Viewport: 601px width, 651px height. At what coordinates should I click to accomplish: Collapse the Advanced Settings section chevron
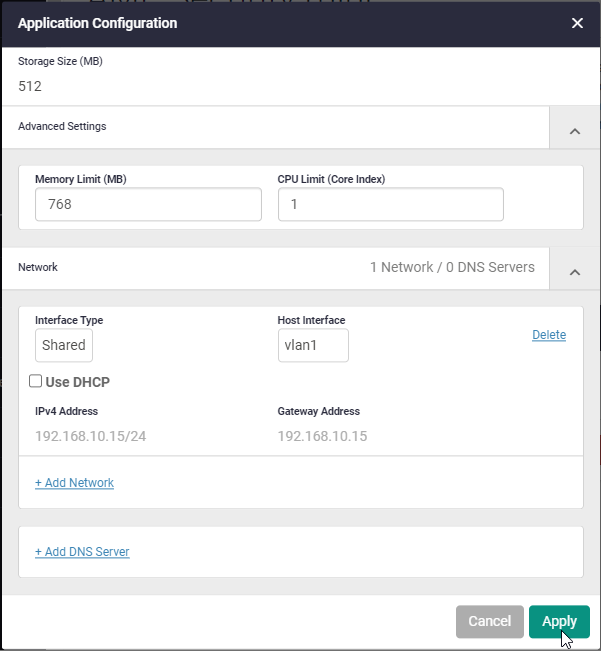575,129
